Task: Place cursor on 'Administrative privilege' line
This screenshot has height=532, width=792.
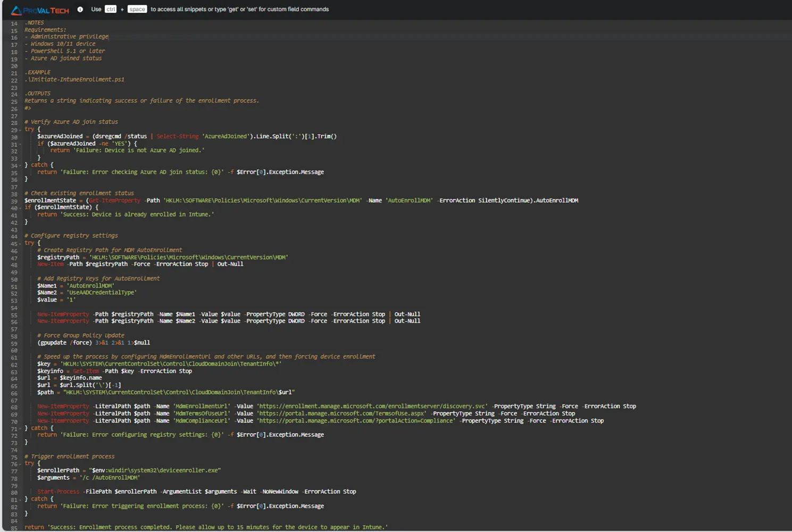Action: pos(66,37)
